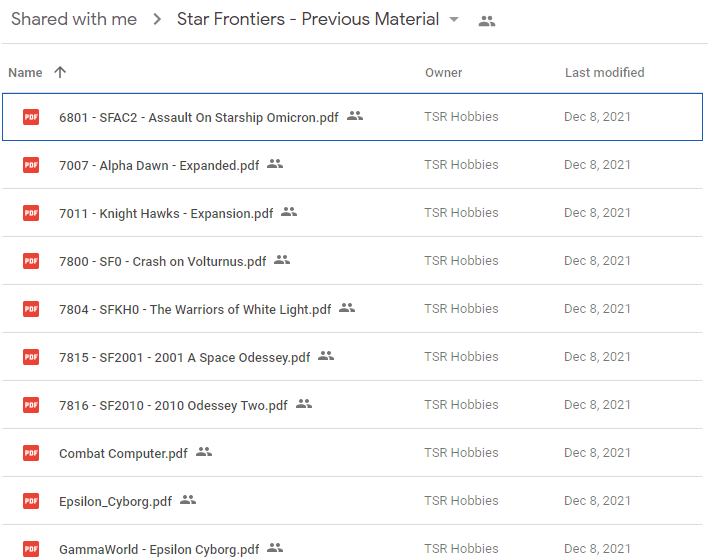Click Star Frontiers - Previous Material breadcrumb
This screenshot has height=560, width=708.
click(308, 19)
